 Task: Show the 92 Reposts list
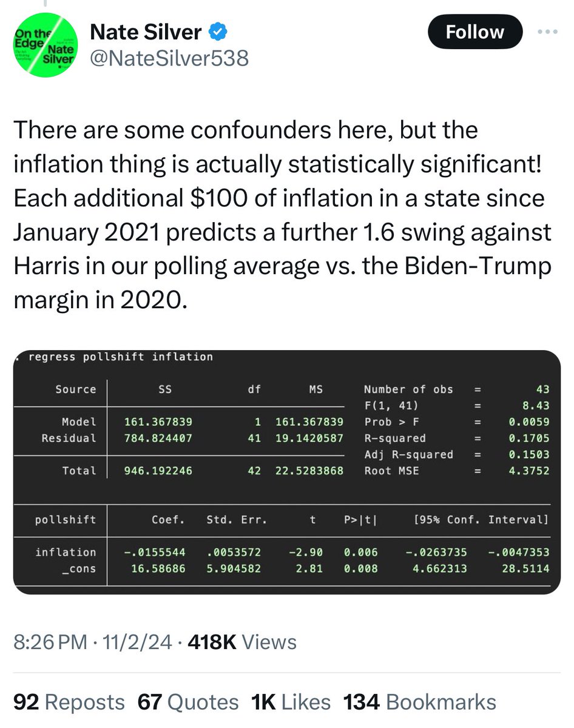point(69,703)
